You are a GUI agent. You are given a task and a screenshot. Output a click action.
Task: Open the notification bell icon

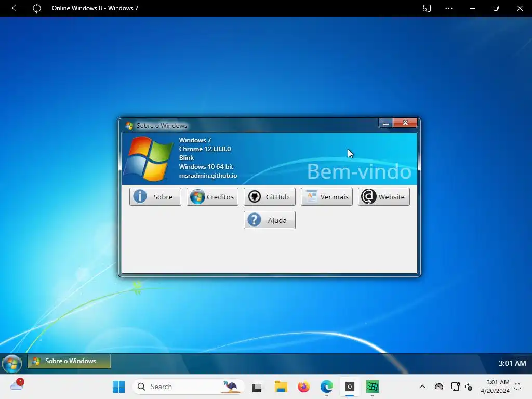(x=518, y=387)
